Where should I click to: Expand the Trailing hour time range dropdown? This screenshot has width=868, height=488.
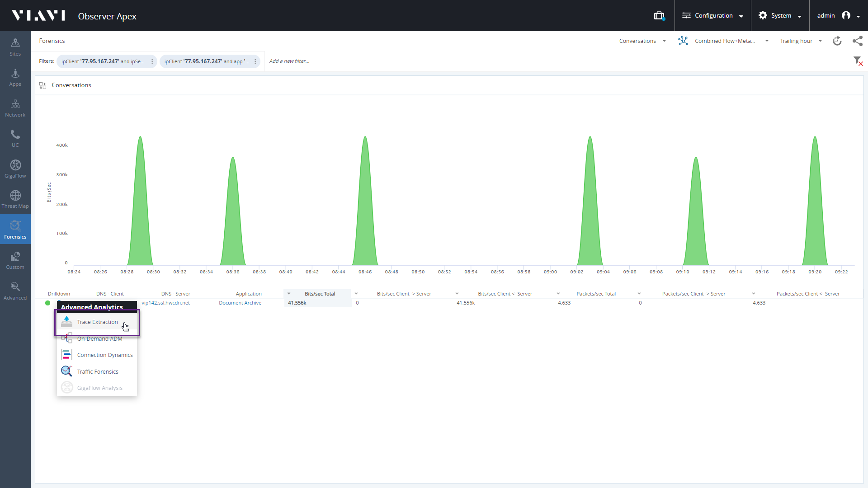801,41
